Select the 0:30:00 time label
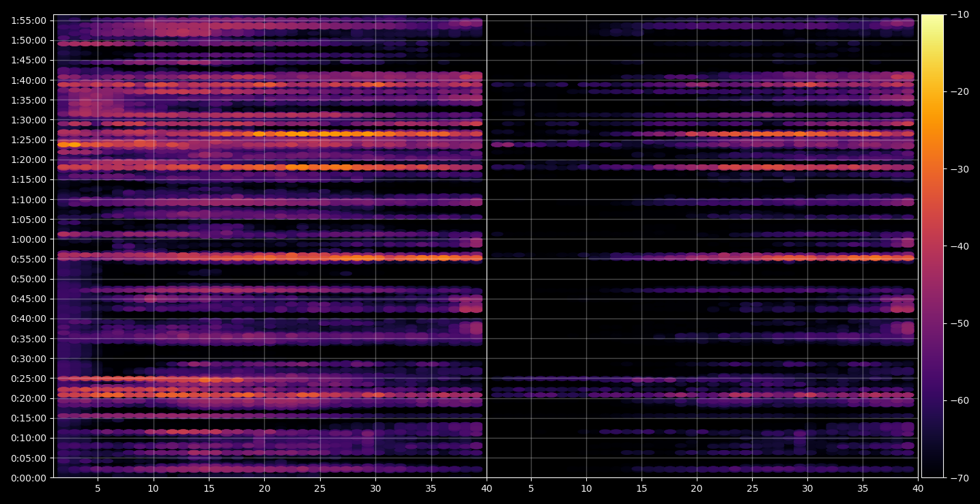 click(29, 358)
